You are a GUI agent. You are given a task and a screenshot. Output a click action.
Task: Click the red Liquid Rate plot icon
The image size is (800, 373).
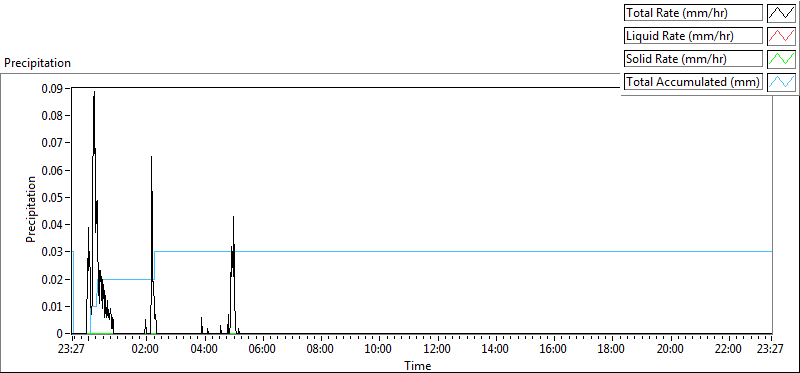click(x=781, y=36)
